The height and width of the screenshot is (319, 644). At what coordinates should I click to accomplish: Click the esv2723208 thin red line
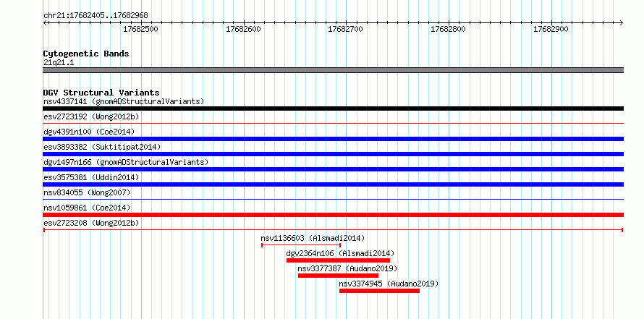click(x=333, y=230)
